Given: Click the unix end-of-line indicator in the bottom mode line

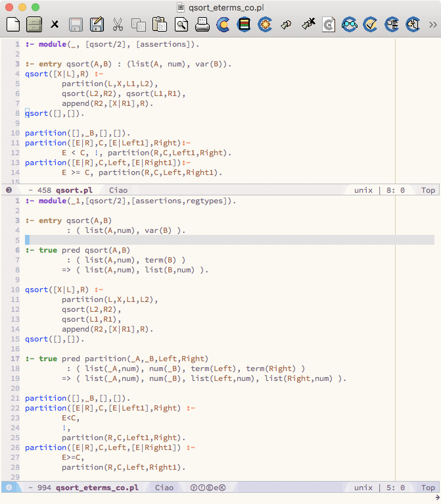Looking at the screenshot, I should (363, 488).
